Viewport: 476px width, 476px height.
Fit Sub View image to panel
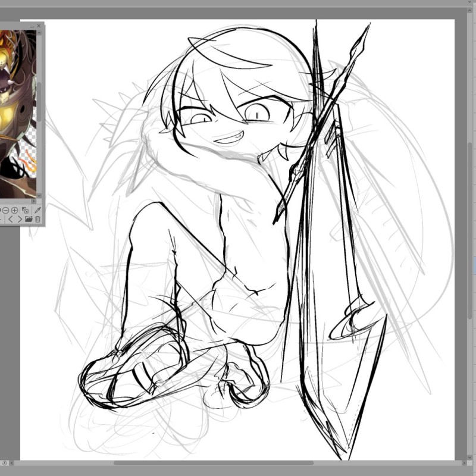tap(25, 210)
